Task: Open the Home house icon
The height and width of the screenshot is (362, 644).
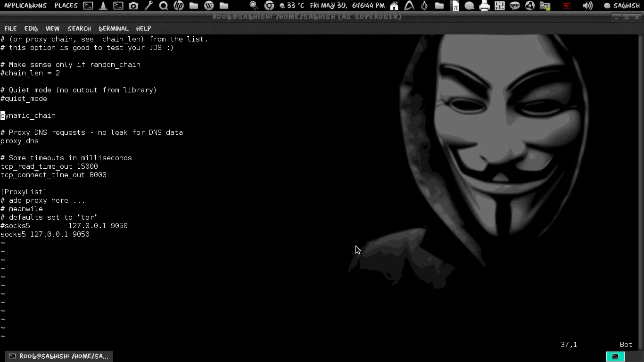Action: coord(394,6)
